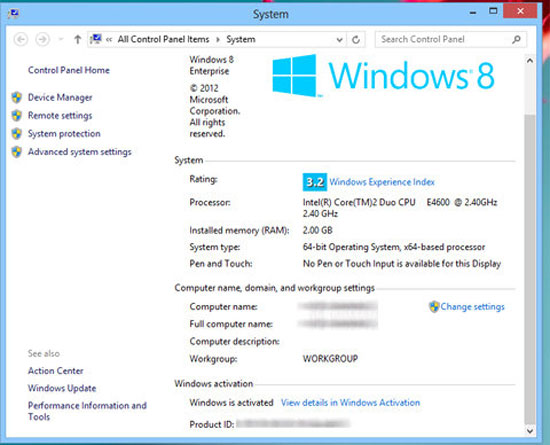Click the Change settings shield icon
The width and height of the screenshot is (550, 445).
[434, 306]
